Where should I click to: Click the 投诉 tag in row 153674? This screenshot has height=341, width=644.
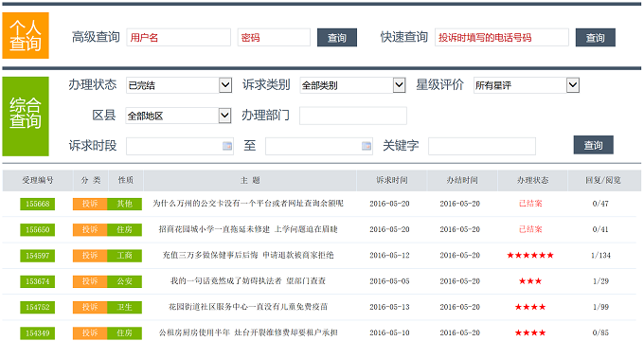coord(90,281)
